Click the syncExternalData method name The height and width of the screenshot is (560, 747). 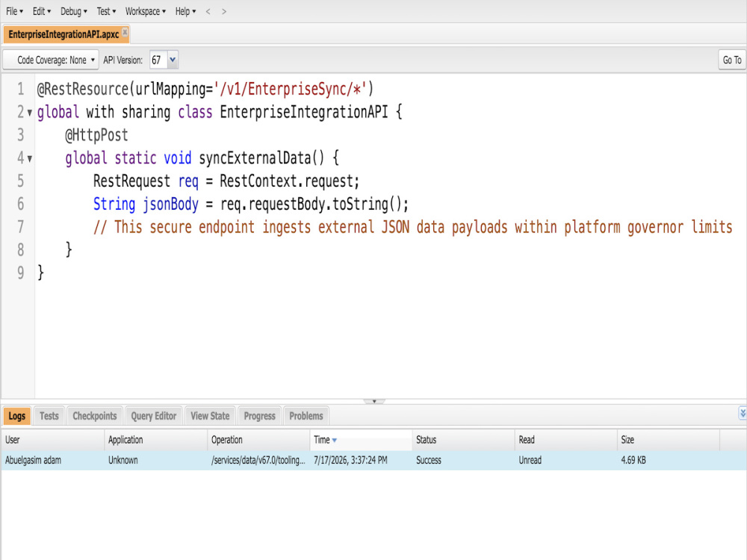(x=255, y=158)
